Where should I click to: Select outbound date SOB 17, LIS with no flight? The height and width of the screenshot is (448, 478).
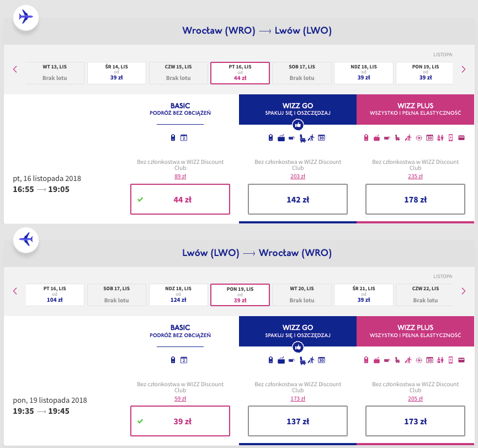(302, 73)
